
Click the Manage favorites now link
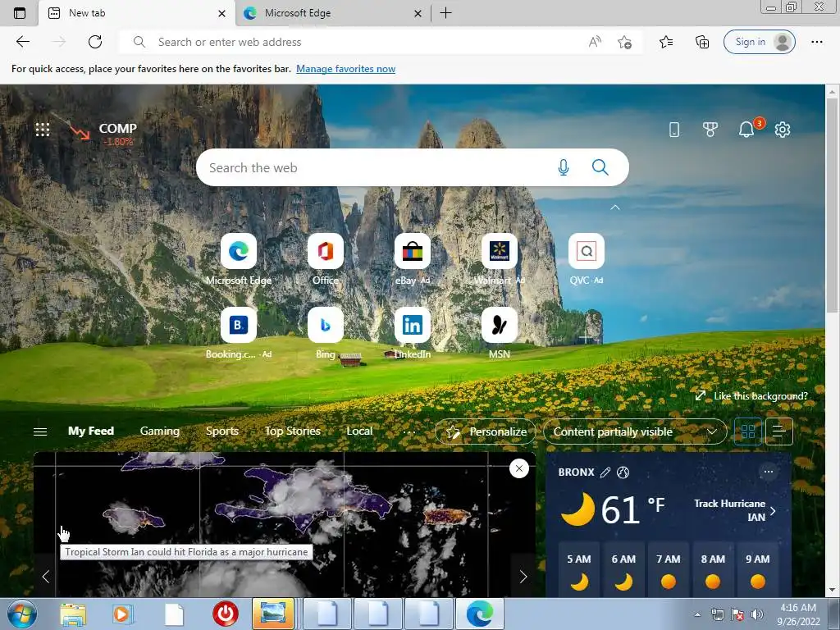(x=345, y=69)
